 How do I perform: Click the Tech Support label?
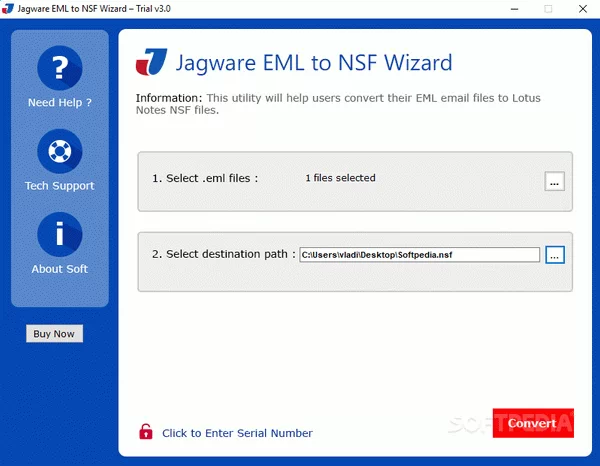pos(60,186)
